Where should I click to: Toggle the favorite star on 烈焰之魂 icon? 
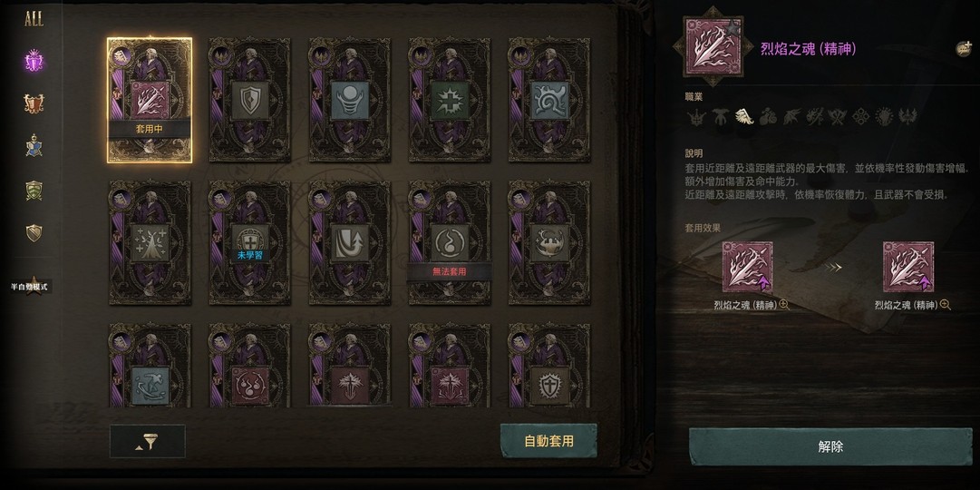coord(732,27)
